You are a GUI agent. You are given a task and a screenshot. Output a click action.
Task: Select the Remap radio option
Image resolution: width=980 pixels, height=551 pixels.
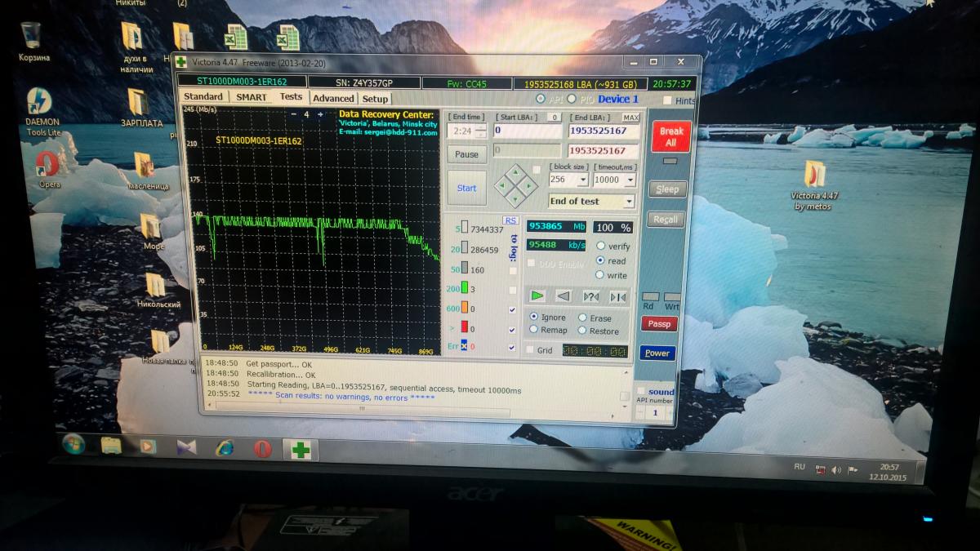(534, 330)
